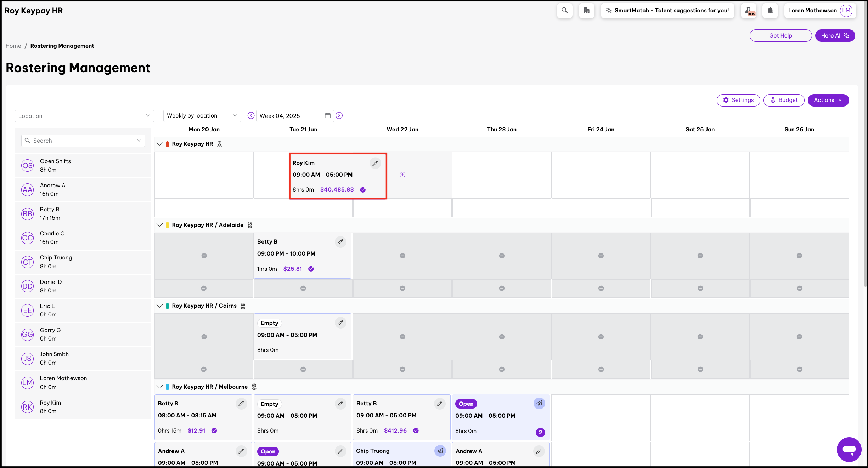Click the search magnifier icon in header
Viewport: 868px width, 468px height.
pyautogui.click(x=564, y=11)
